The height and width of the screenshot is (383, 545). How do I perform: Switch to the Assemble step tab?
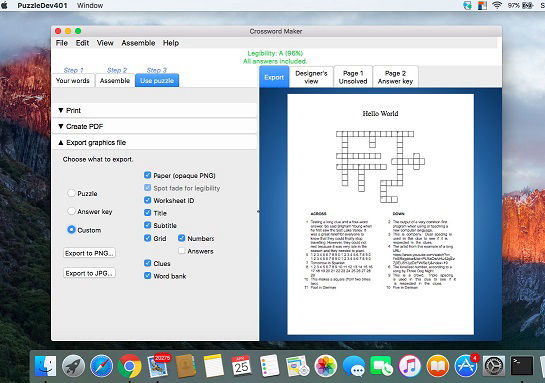[x=115, y=80]
